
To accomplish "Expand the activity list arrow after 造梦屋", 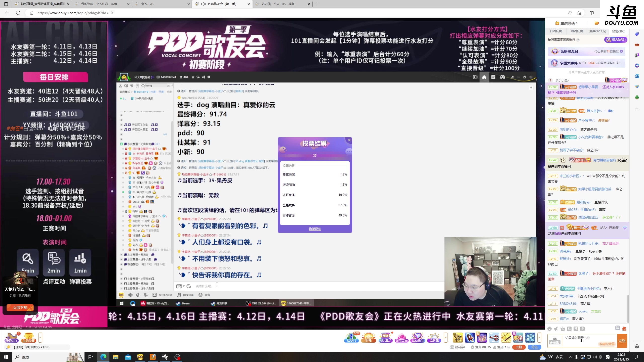I will click(x=446, y=337).
